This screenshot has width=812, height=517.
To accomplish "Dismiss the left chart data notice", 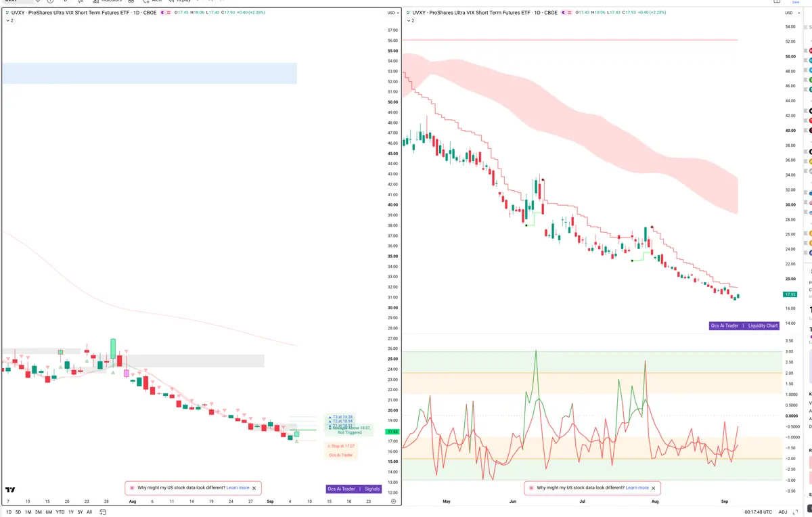I will (x=254, y=488).
